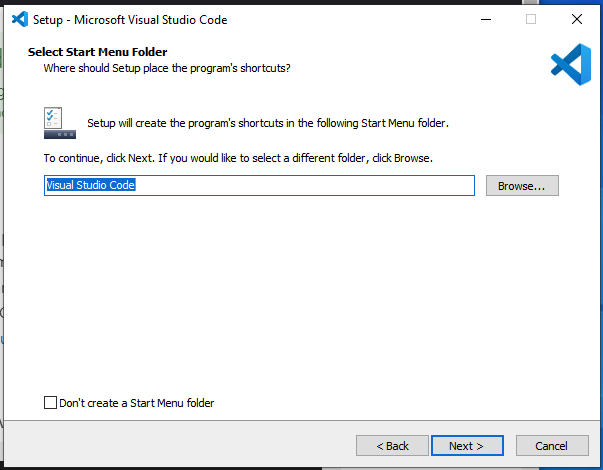
Task: Tick the Start Menu folder checkbox box
Action: click(x=51, y=403)
